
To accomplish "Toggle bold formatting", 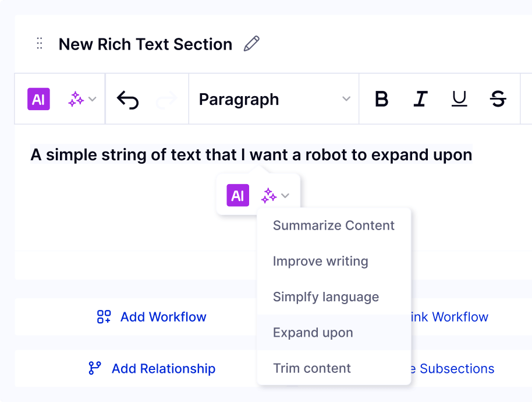I will point(382,99).
